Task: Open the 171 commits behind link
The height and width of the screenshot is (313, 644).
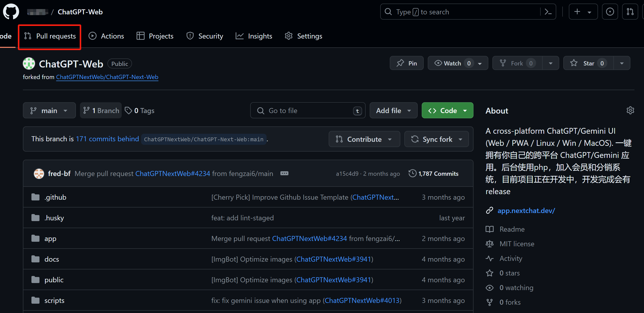Action: 107,139
